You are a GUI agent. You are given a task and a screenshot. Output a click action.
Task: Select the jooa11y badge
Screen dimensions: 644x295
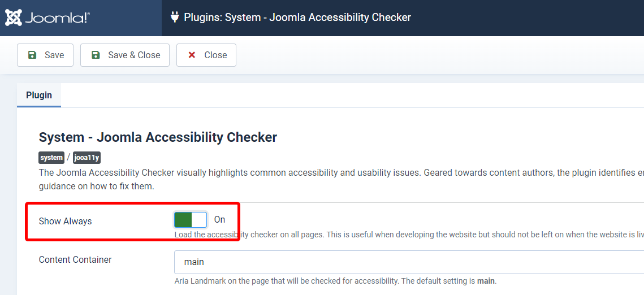[x=87, y=158]
